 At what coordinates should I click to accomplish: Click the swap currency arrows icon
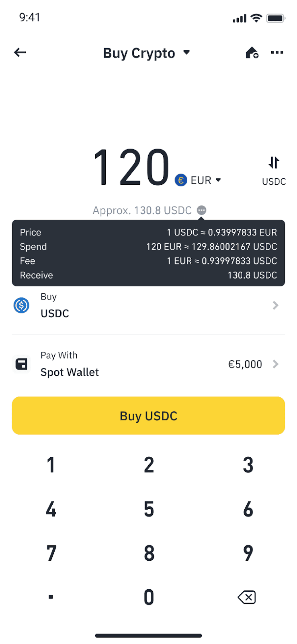274,163
